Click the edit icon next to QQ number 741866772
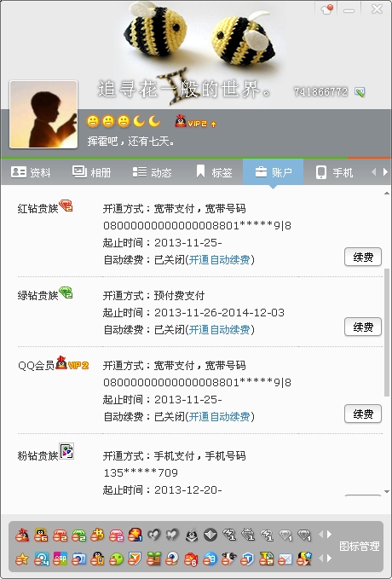The image size is (392, 579). tap(360, 91)
